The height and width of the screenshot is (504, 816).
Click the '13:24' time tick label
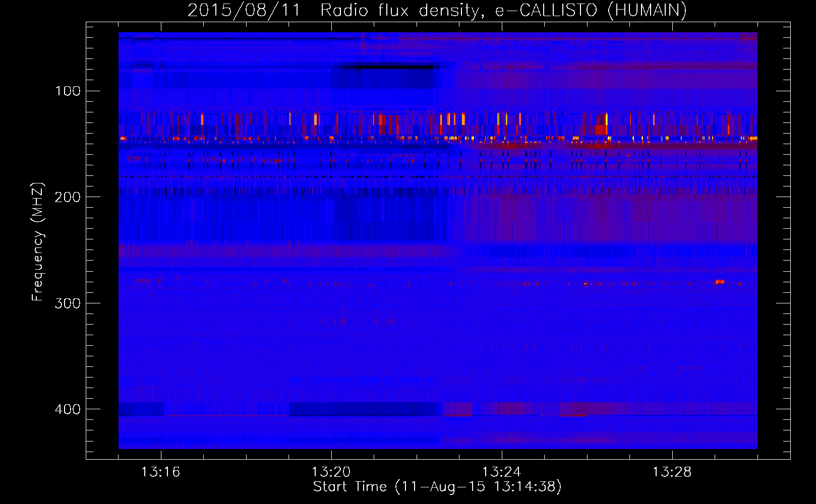coord(502,472)
